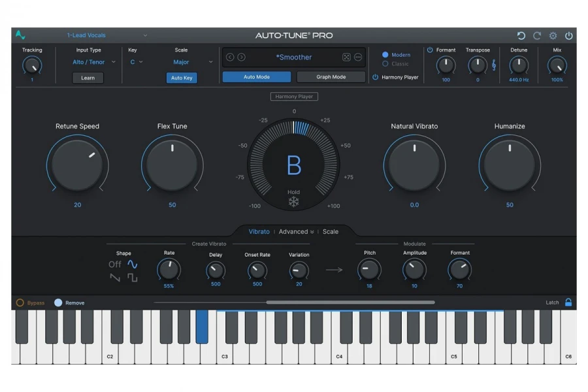Click the Mix knob

coord(557,65)
